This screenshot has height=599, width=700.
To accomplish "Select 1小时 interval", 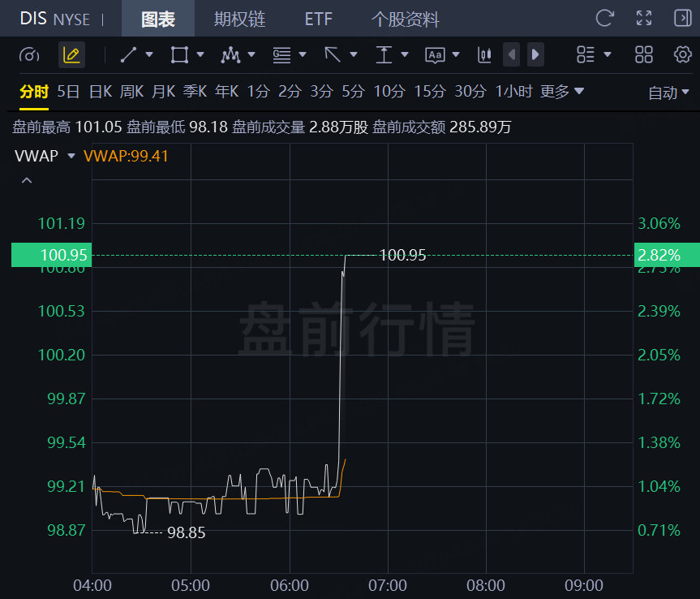I will tap(513, 92).
